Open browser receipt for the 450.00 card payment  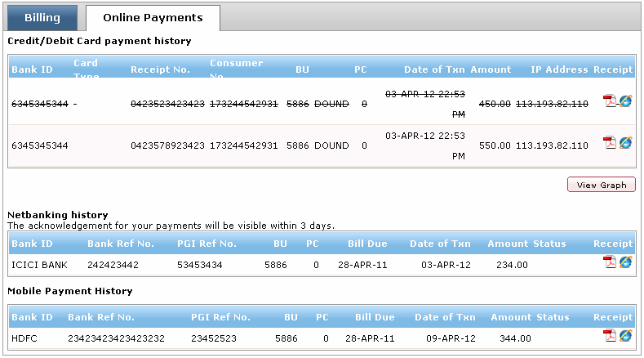pos(626,101)
